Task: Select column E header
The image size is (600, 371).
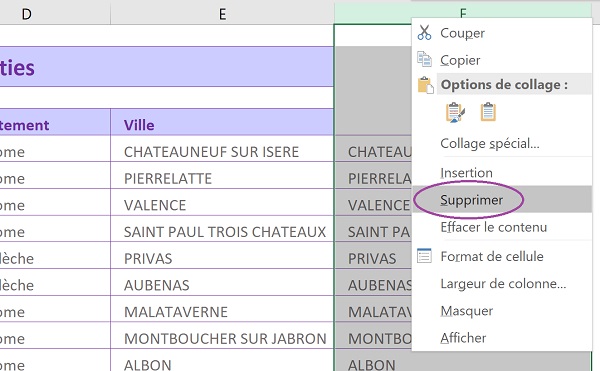Action: click(x=222, y=14)
